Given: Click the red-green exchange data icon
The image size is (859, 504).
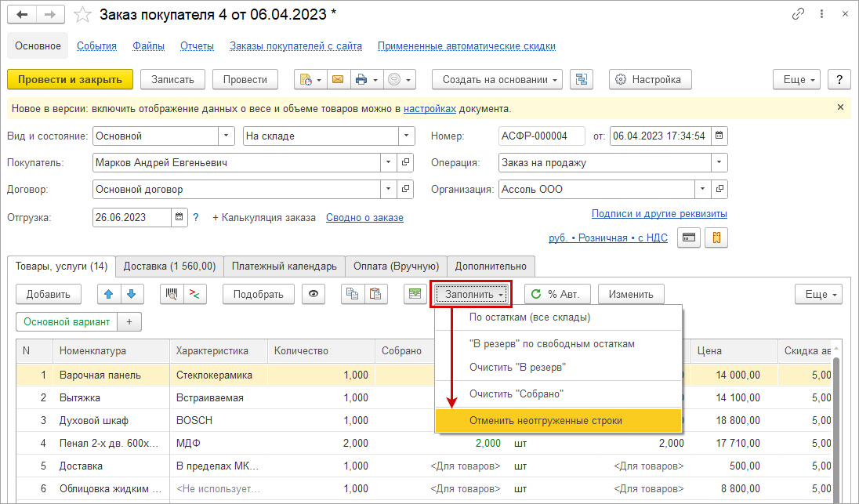Looking at the screenshot, I should 194,294.
